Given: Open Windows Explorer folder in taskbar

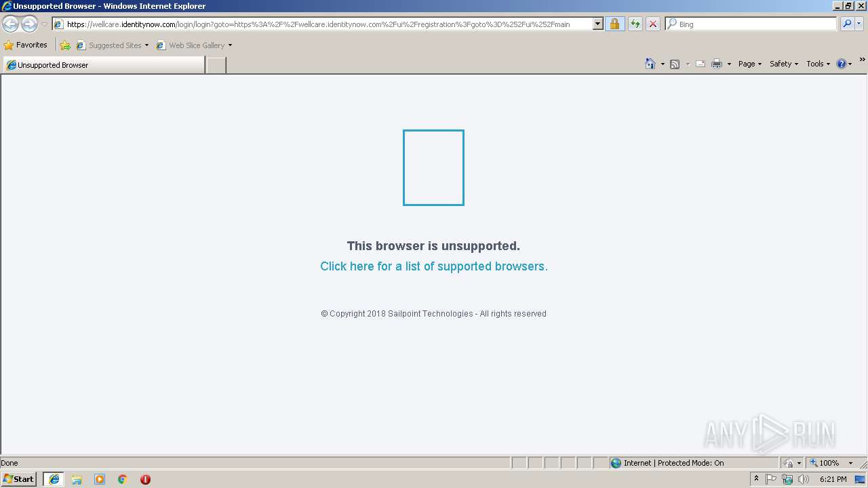Looking at the screenshot, I should (x=77, y=479).
